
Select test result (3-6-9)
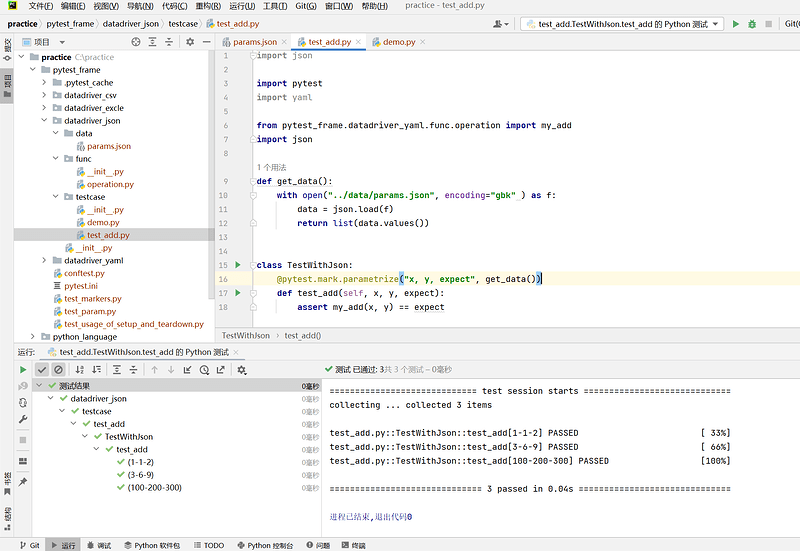tap(141, 474)
